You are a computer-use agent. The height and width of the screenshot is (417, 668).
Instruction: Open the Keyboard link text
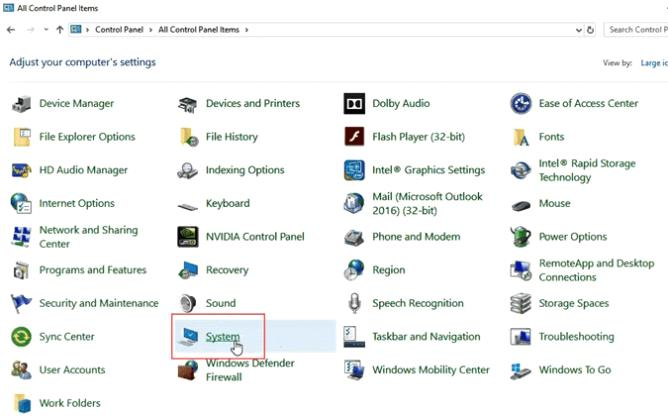click(x=227, y=203)
